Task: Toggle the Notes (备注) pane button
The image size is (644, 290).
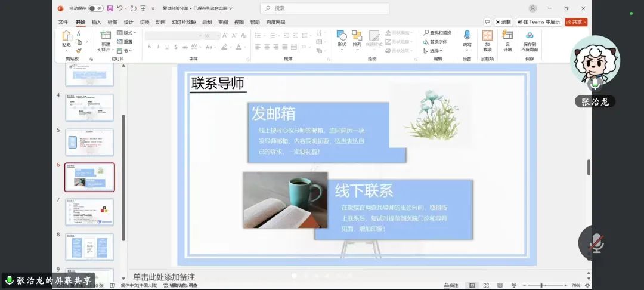Action: pos(451,285)
